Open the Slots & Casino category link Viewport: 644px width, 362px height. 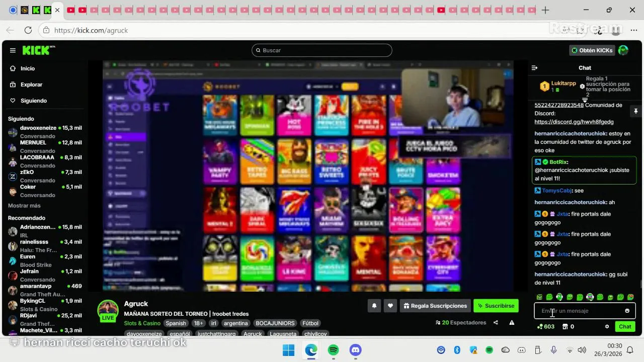click(142, 323)
